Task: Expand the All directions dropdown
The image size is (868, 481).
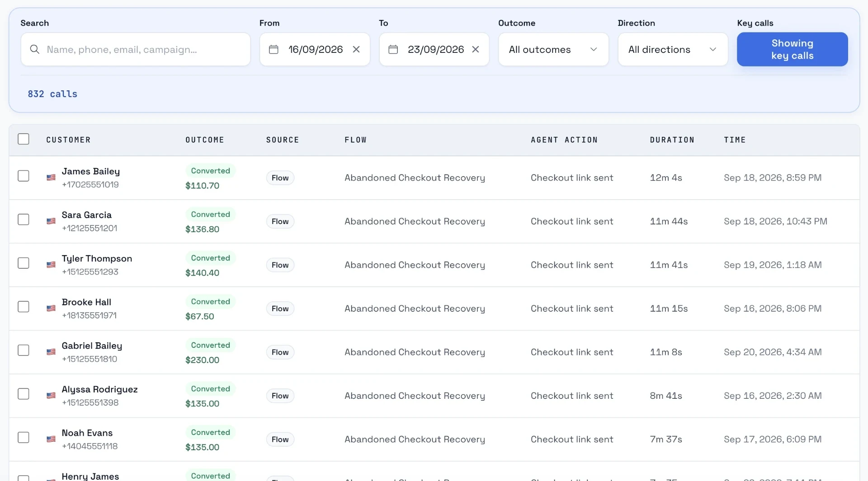Action: [673, 49]
